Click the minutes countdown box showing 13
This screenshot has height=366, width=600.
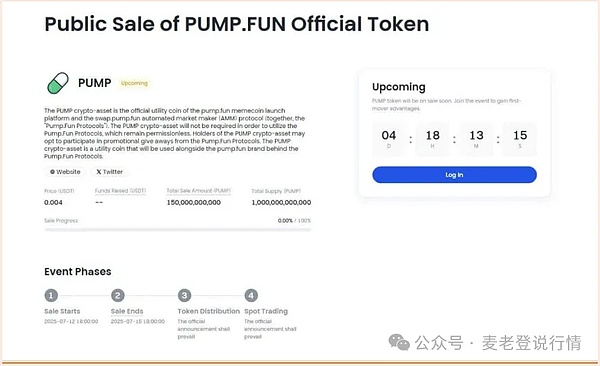pyautogui.click(x=476, y=139)
